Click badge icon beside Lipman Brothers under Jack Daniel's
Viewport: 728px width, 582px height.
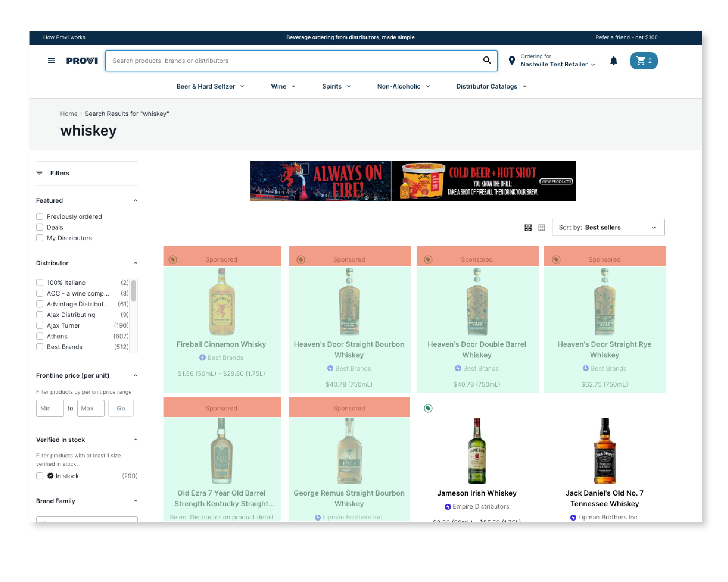(x=573, y=517)
